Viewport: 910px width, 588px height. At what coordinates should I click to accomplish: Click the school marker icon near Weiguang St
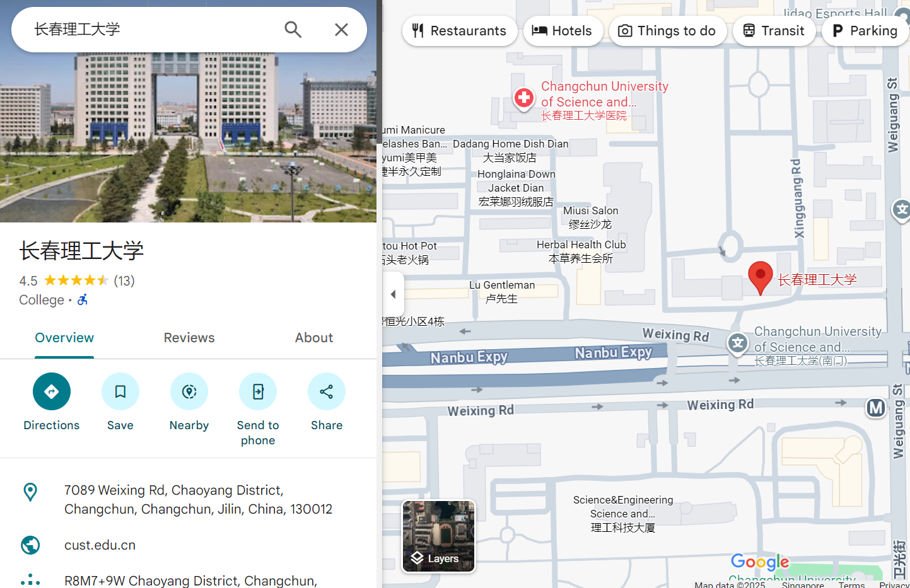(901, 210)
